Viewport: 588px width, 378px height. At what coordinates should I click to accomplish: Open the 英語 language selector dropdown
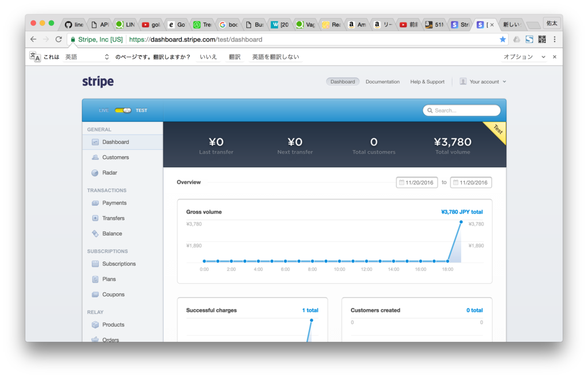click(87, 57)
